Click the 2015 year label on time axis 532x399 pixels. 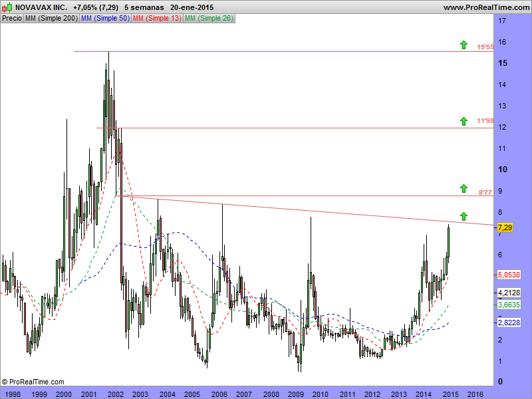click(451, 394)
